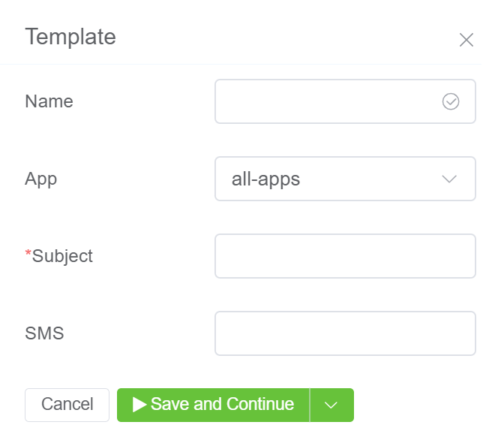504x428 pixels.
Task: Click the 'all-apps' selected value text
Action: 266,179
